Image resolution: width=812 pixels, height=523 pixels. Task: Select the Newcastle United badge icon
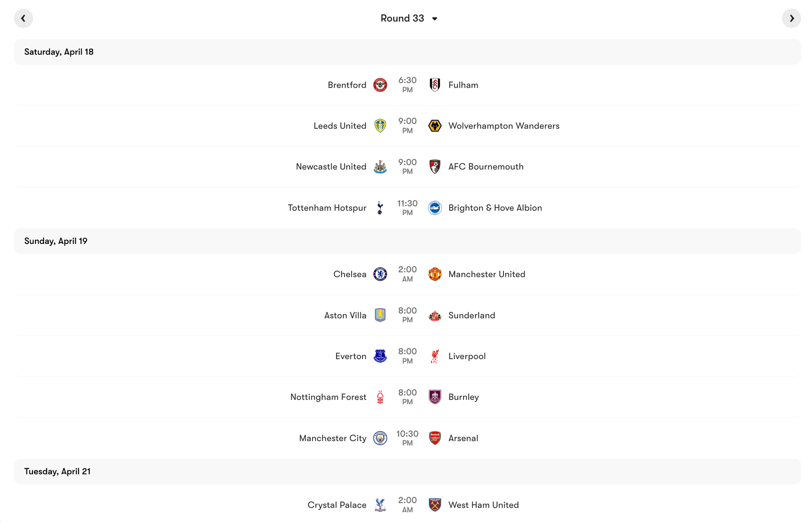380,167
